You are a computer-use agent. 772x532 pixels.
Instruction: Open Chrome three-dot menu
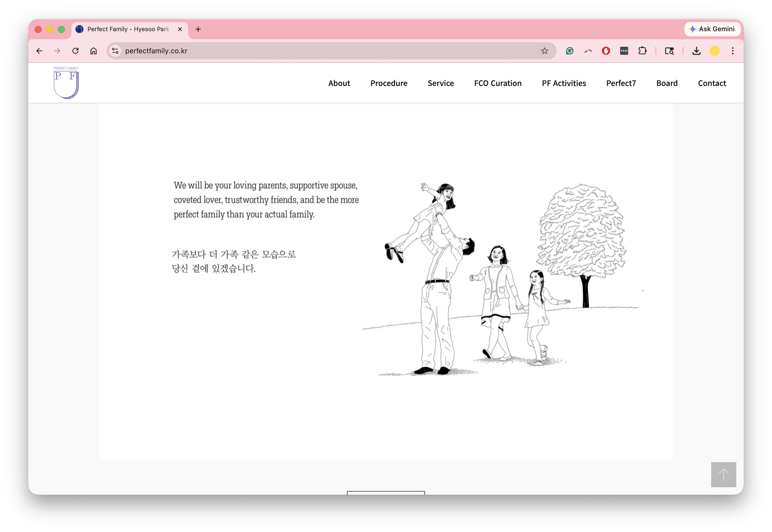tap(732, 51)
